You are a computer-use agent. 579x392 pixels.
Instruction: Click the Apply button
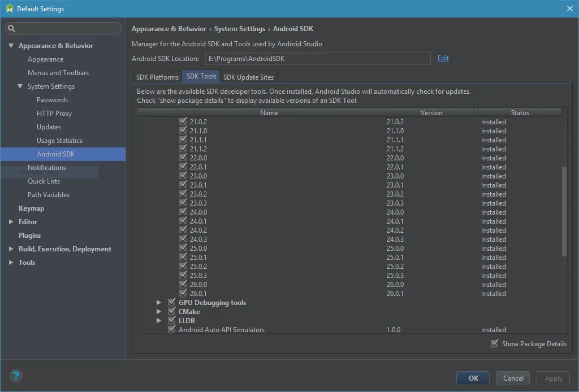(554, 378)
